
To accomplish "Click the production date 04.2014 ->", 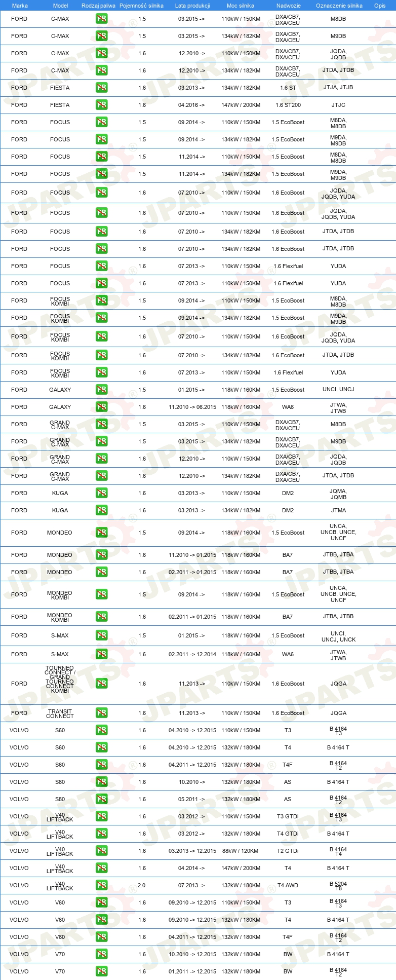I will [x=191, y=868].
